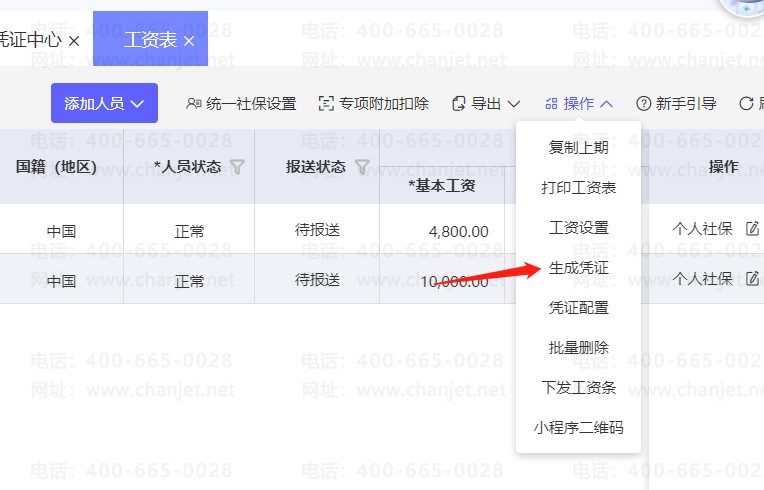Click the 4,800.00 basic salary cell
This screenshot has width=764, height=490.
(442, 229)
